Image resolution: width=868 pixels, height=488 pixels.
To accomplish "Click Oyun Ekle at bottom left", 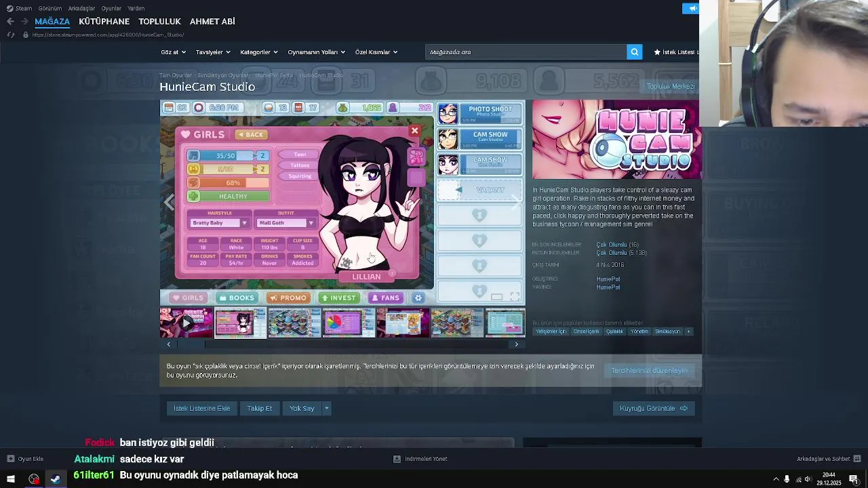I will (26, 459).
